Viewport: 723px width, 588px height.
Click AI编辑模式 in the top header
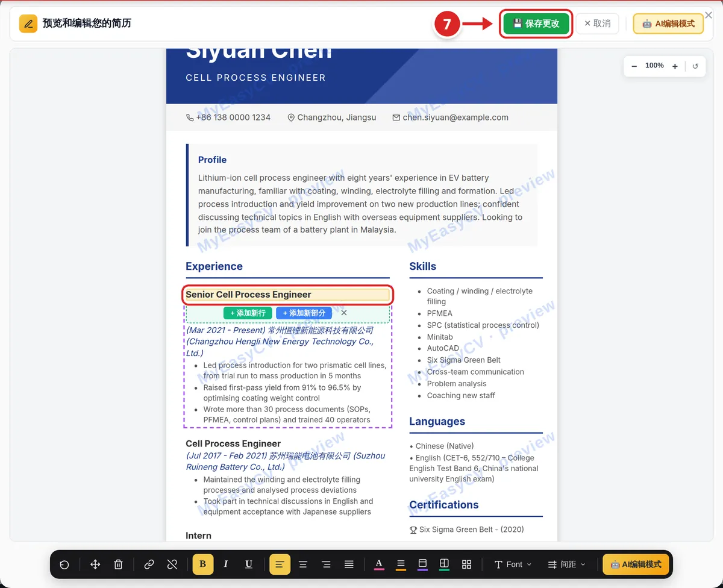[668, 23]
